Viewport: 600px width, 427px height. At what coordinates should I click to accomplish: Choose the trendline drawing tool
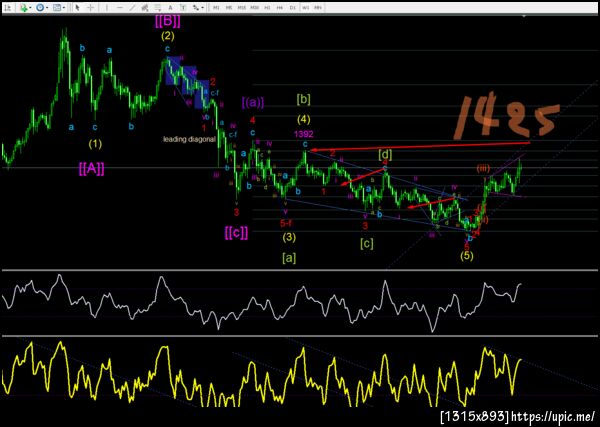pos(132,8)
